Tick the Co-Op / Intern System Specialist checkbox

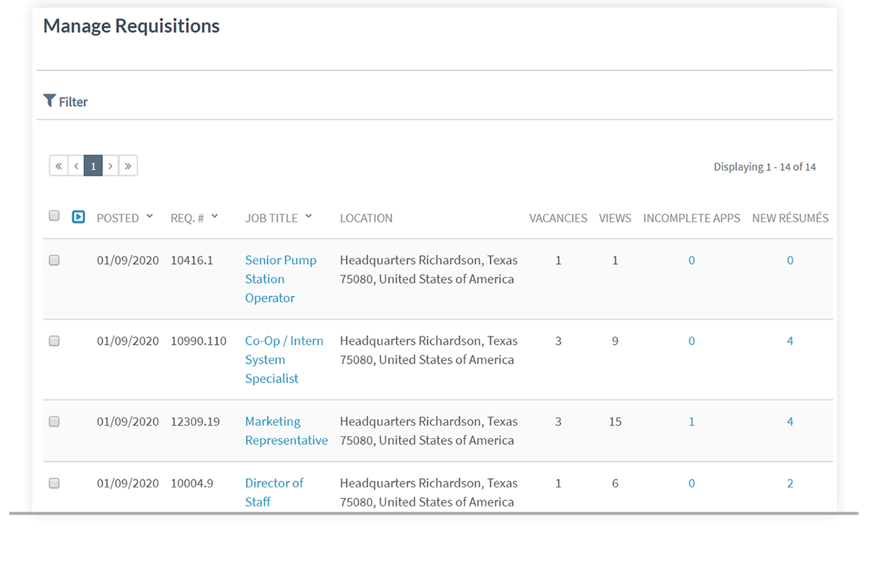click(x=54, y=341)
